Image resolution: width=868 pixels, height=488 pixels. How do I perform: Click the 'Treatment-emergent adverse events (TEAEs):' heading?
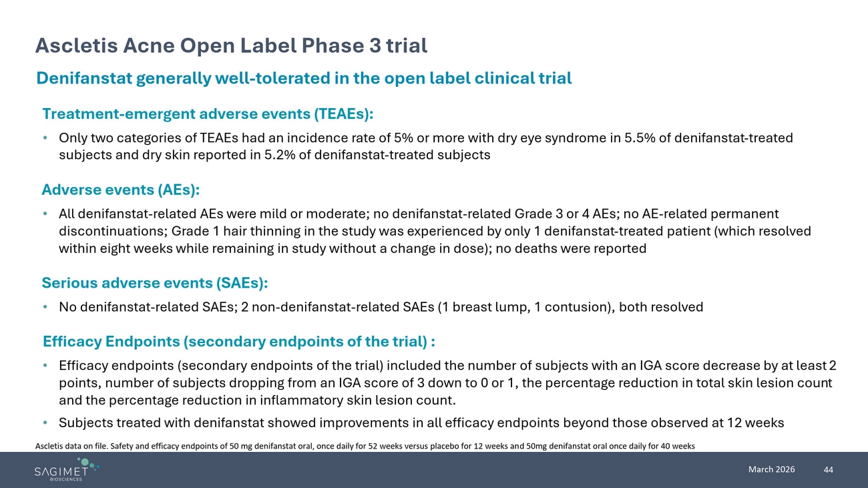pos(207,113)
